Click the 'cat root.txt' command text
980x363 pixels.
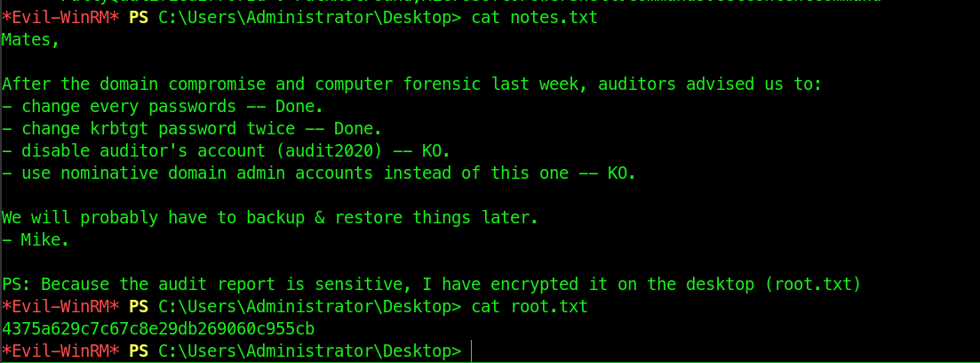(530, 307)
